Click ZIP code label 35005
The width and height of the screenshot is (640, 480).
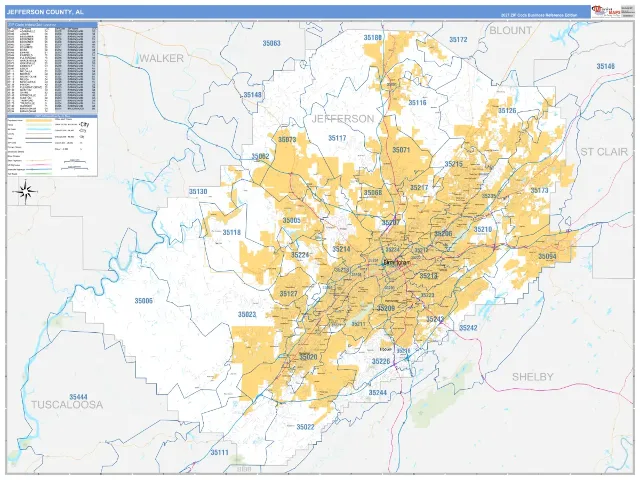[x=291, y=221]
